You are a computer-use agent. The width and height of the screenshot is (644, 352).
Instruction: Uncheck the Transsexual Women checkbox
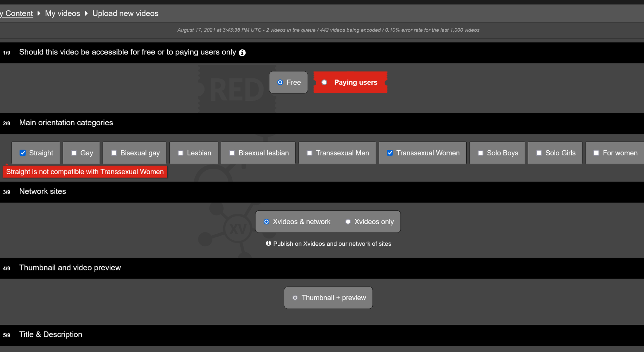click(x=390, y=153)
